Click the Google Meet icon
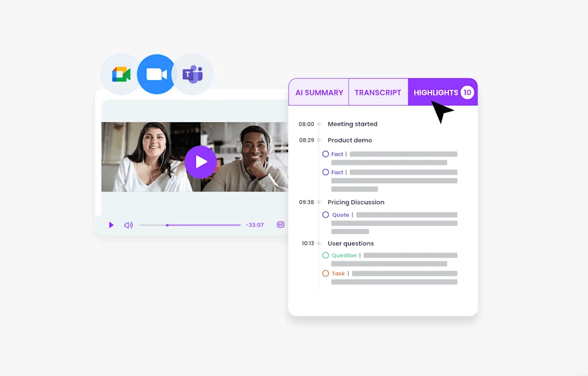Screen dimensions: 588x376 [121, 74]
